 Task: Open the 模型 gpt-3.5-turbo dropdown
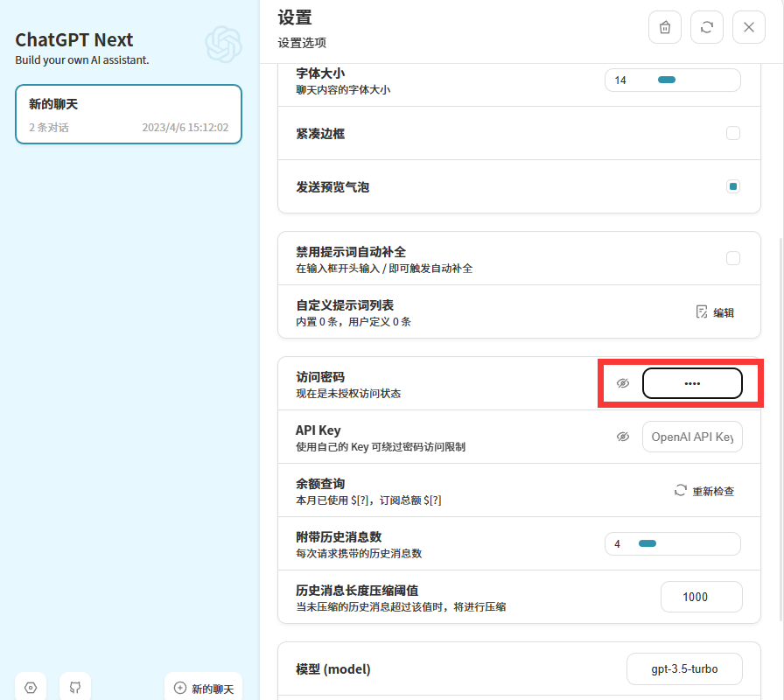684,669
